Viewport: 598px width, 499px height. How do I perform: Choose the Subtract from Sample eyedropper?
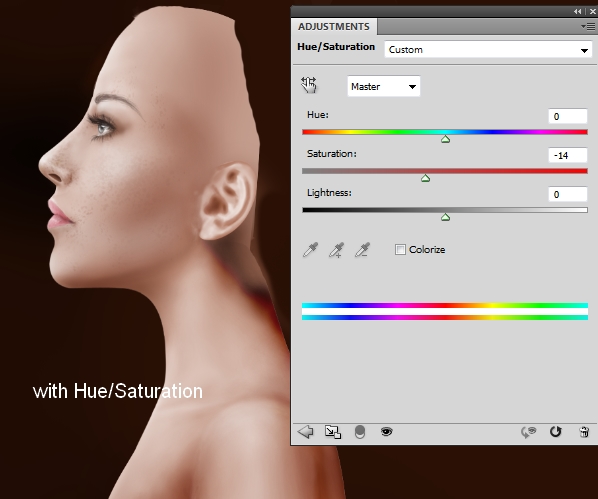[x=362, y=250]
